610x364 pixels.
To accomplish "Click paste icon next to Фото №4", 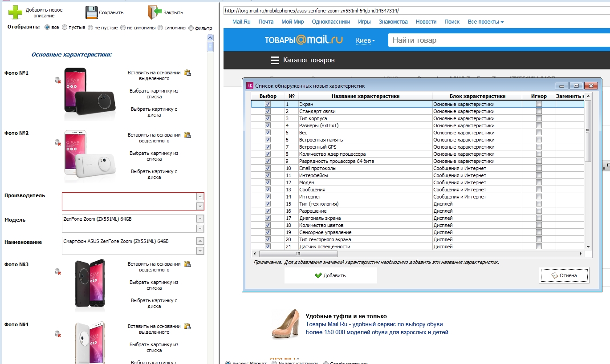I will pyautogui.click(x=187, y=326).
